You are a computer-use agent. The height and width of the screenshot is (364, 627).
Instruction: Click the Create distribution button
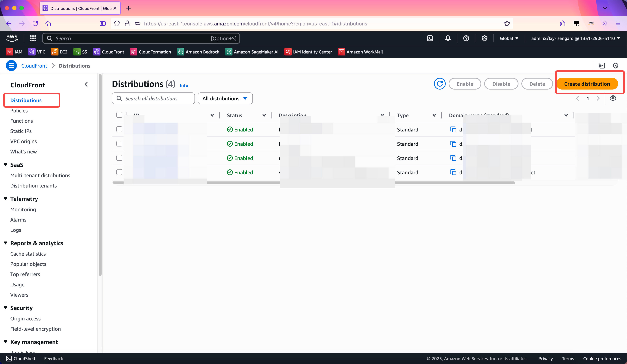tap(587, 84)
